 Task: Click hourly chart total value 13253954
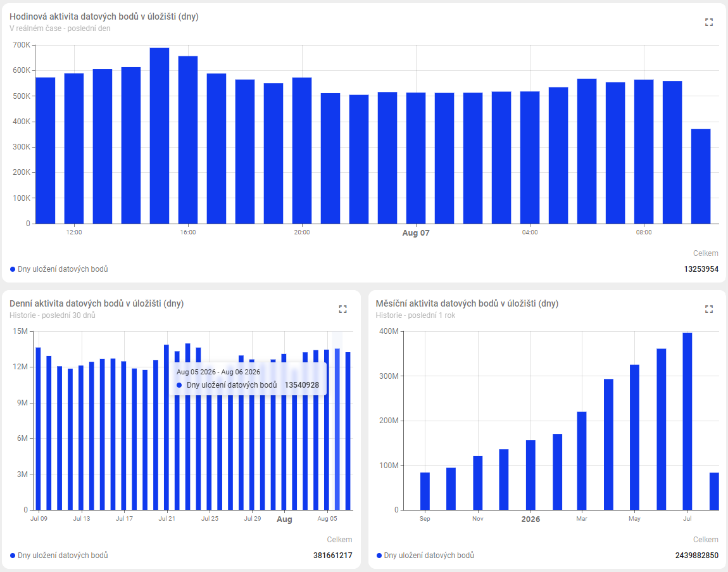pyautogui.click(x=701, y=269)
